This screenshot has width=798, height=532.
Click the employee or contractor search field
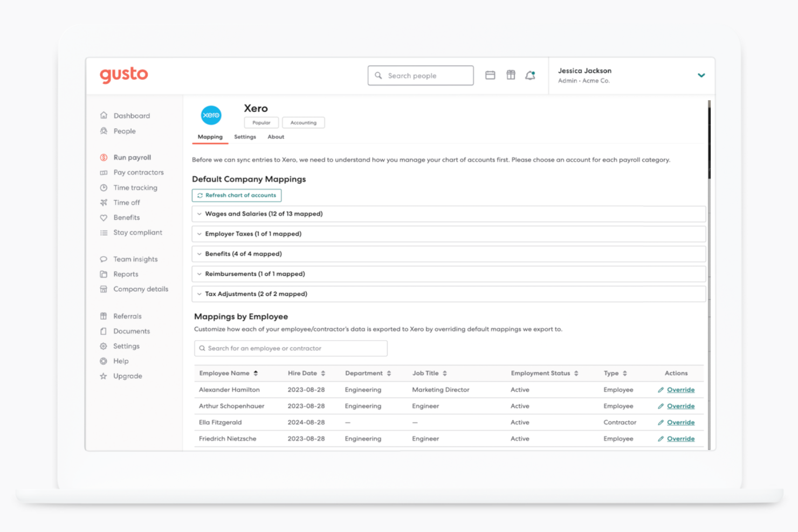coord(291,348)
